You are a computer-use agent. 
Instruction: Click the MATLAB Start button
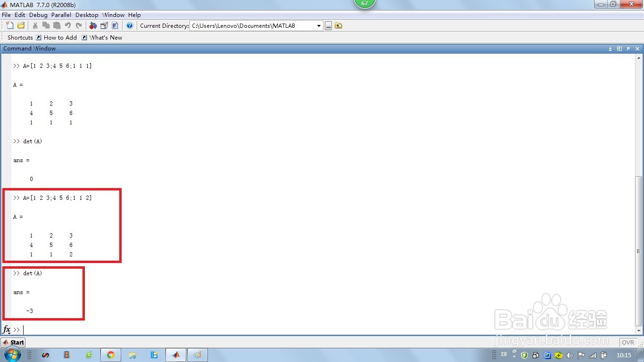[x=13, y=343]
